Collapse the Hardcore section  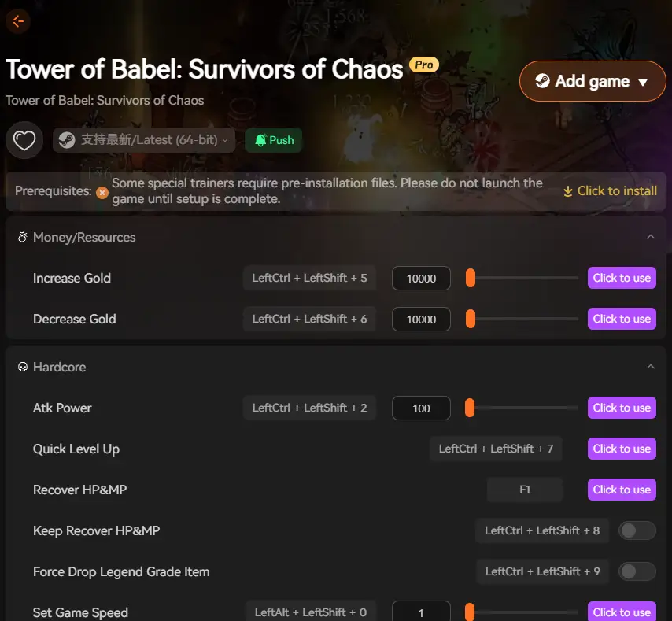pyautogui.click(x=651, y=366)
